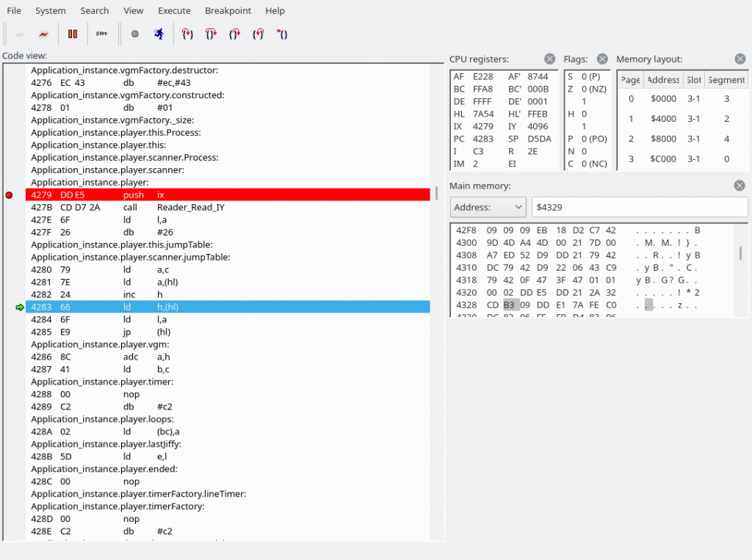Click the Z flag row showing 0 (NZ)
The height and width of the screenshot is (560, 752).
[x=587, y=89]
